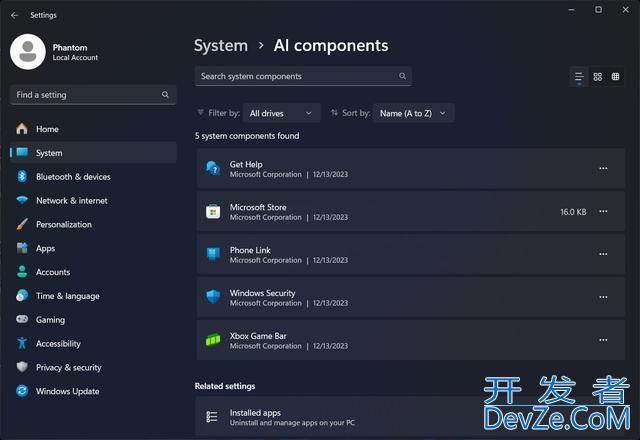Click System in the breadcrumb

[x=221, y=45]
